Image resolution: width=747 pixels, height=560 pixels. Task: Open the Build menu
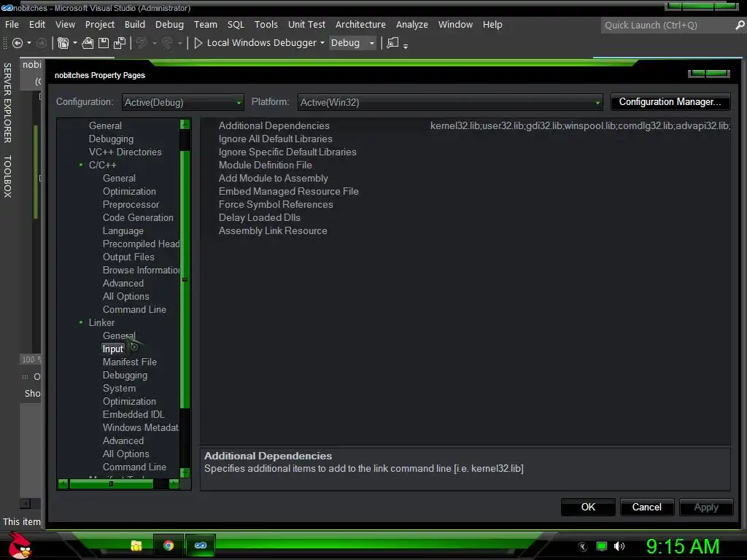pyautogui.click(x=135, y=24)
